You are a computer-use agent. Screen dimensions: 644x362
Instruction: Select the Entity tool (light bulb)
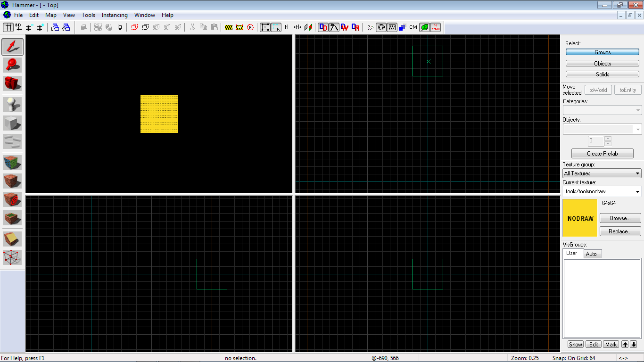click(12, 105)
